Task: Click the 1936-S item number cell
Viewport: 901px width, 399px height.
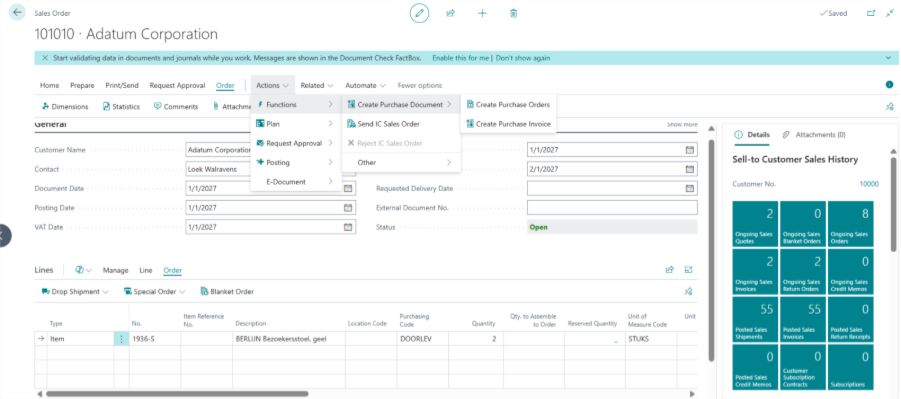Action: pyautogui.click(x=155, y=339)
